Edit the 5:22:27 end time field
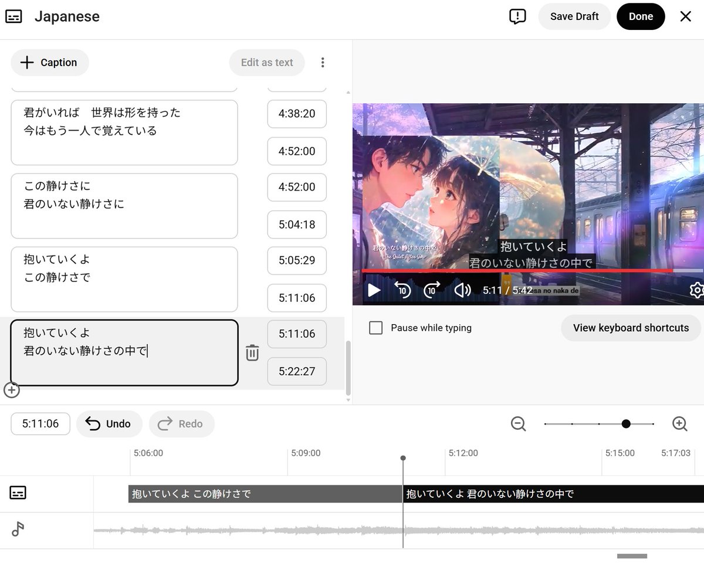704x588 pixels. [297, 371]
